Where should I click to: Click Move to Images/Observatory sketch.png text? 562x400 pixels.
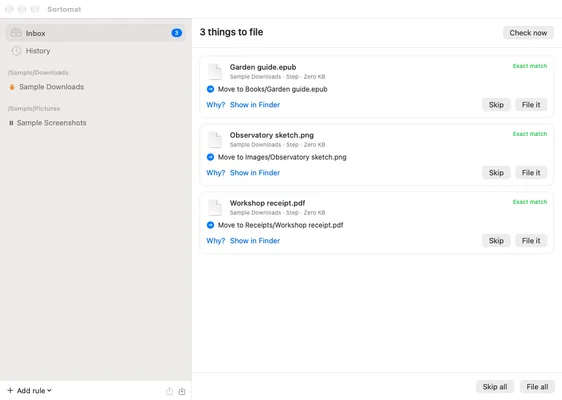click(282, 157)
